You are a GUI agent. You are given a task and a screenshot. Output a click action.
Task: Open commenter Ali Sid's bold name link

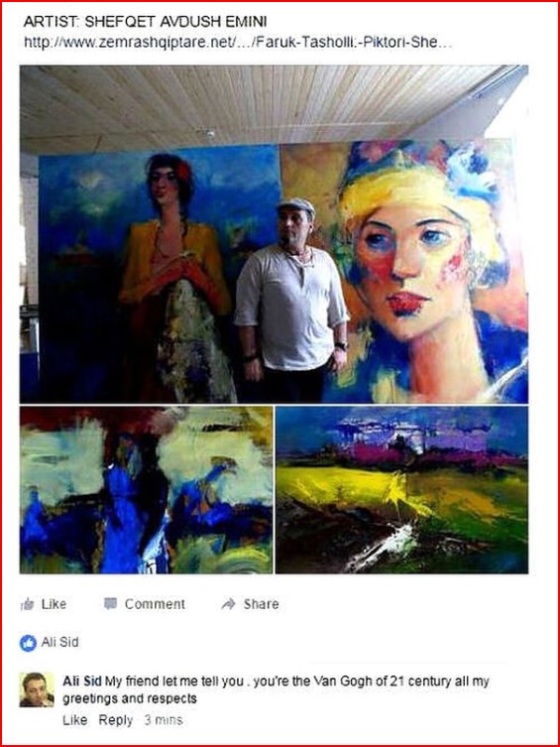click(82, 682)
